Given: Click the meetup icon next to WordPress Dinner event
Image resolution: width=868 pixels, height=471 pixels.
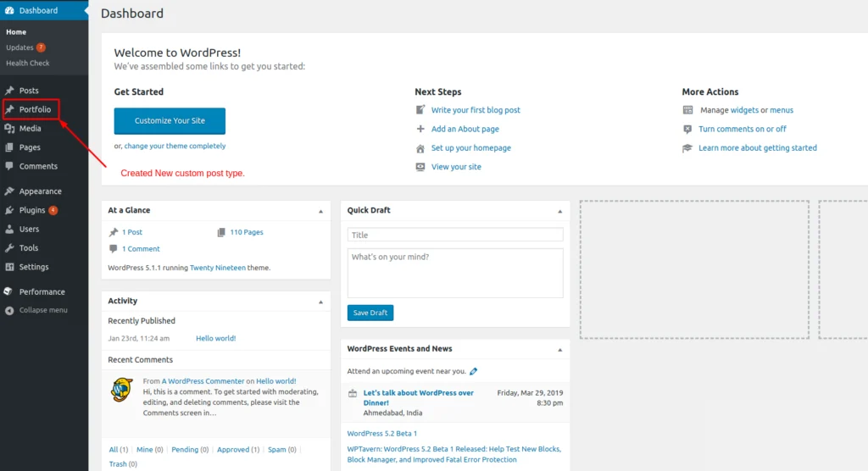Looking at the screenshot, I should (x=353, y=394).
